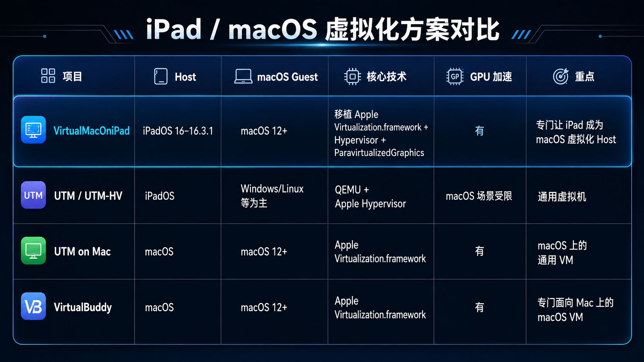Click "macOS 12+" in the UTM on Mac row

(x=264, y=252)
